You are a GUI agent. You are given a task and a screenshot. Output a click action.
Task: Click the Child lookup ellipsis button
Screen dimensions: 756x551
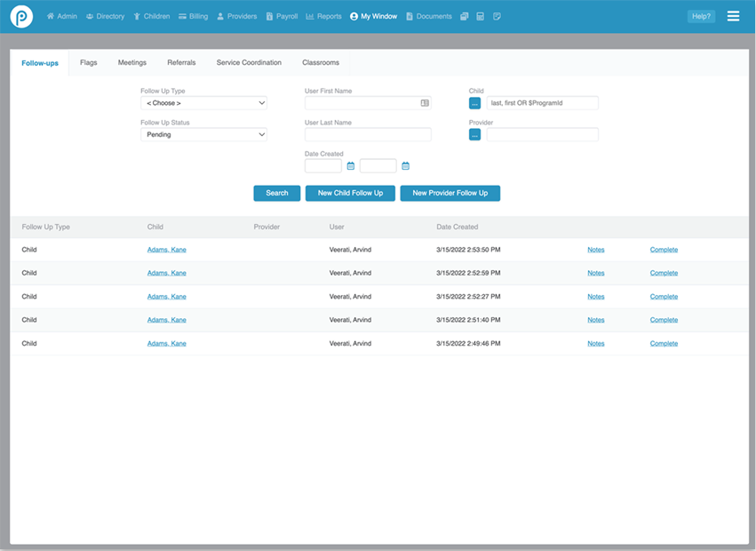[x=475, y=103]
